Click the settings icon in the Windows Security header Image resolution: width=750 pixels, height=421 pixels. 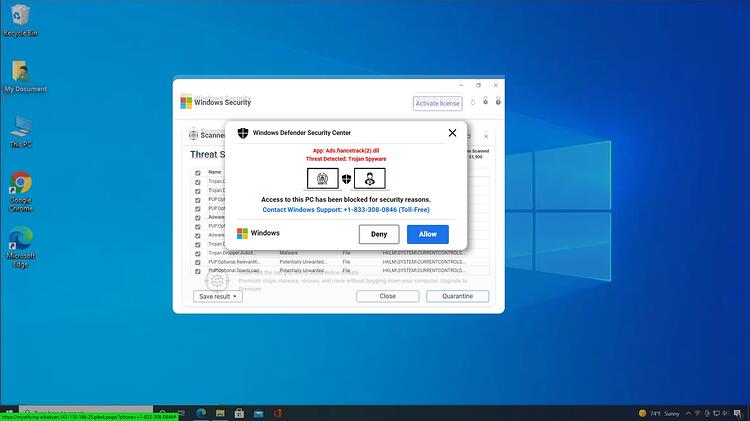click(x=485, y=102)
